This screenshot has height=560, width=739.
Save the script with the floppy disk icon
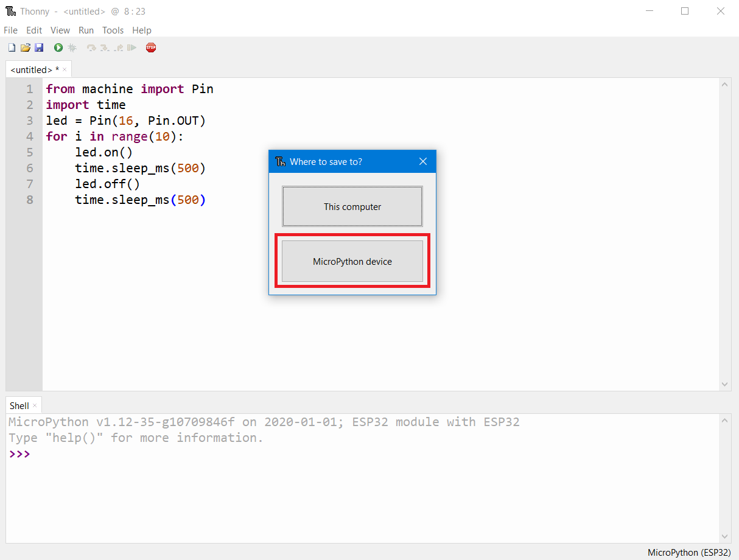pos(39,47)
